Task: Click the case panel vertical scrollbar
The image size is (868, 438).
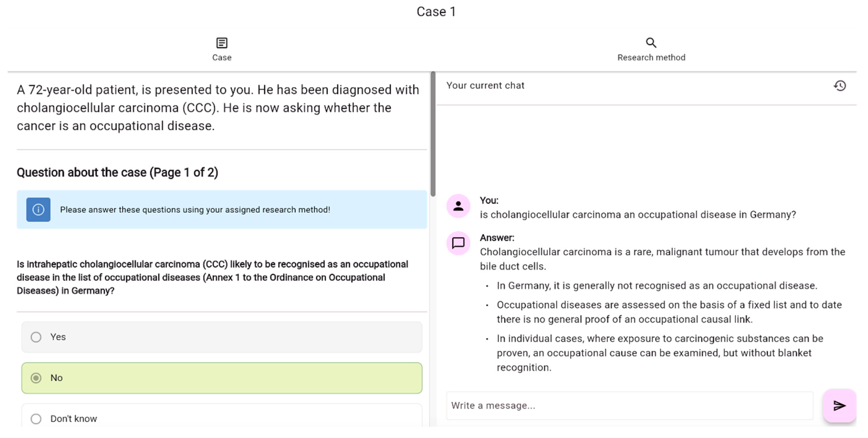Action: tap(433, 135)
